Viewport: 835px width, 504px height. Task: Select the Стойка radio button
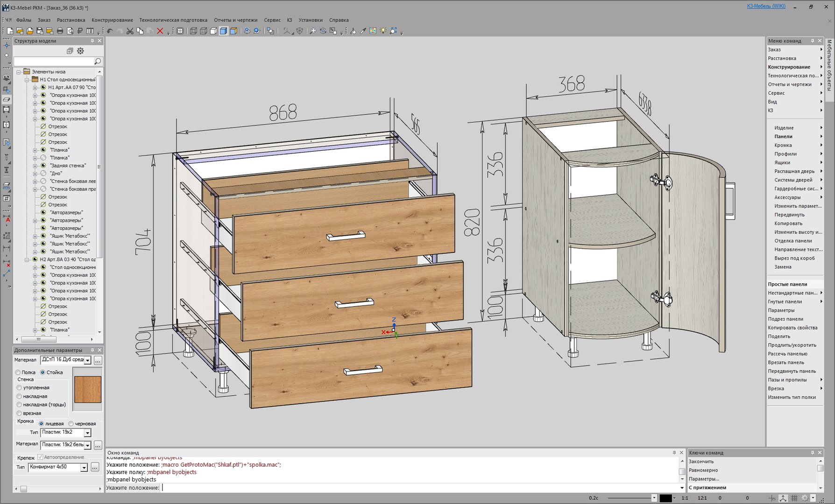point(42,372)
